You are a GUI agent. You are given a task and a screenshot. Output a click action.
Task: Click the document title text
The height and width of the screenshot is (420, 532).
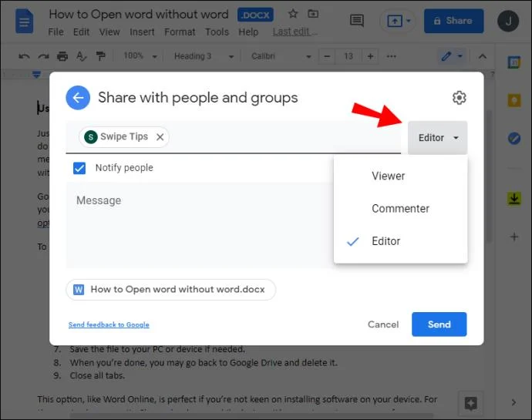point(139,14)
